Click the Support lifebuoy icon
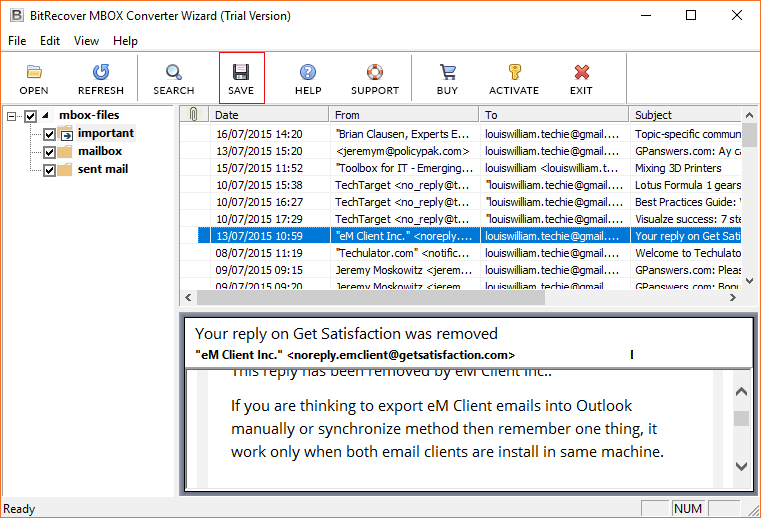This screenshot has width=761, height=518. [375, 72]
